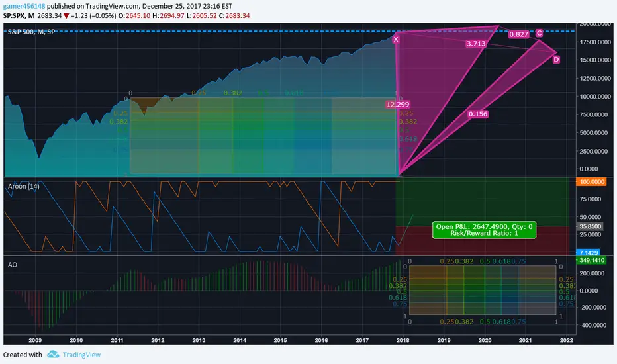This screenshot has width=617, height=364.
Task: Click the 2015 year on the time axis
Action: coord(280,340)
